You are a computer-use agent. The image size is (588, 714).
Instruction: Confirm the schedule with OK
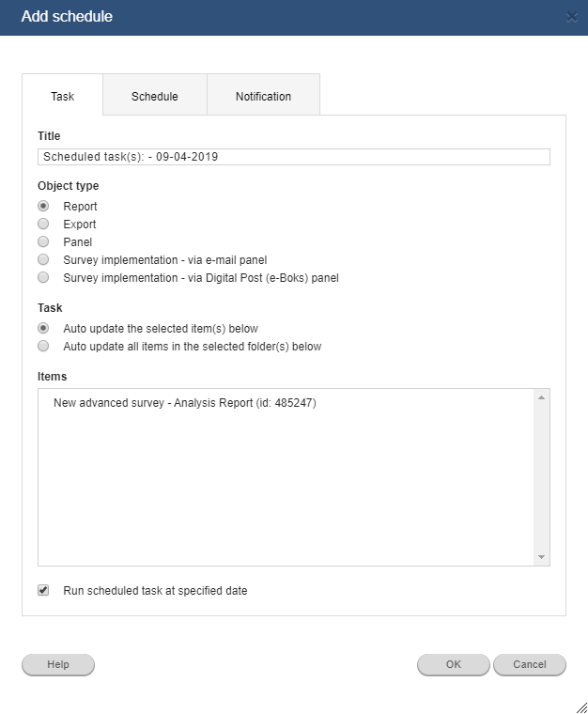(x=454, y=665)
